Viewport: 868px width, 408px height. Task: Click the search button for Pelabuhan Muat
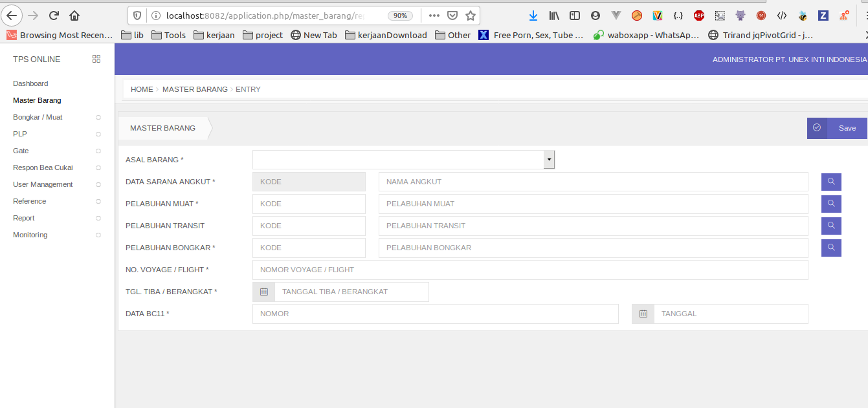click(x=831, y=204)
